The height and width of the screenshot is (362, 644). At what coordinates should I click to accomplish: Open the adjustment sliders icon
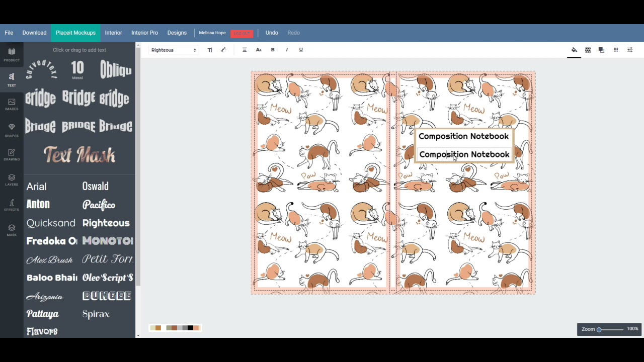coord(629,50)
